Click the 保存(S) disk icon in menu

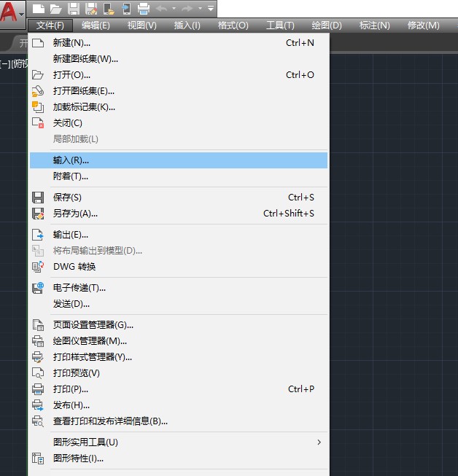(x=38, y=198)
